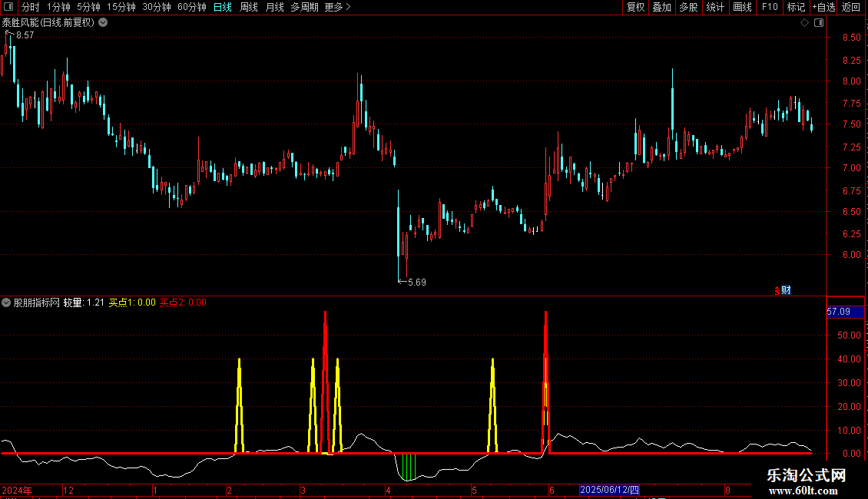
Task: Open the 统计 statistics tool
Action: (715, 7)
